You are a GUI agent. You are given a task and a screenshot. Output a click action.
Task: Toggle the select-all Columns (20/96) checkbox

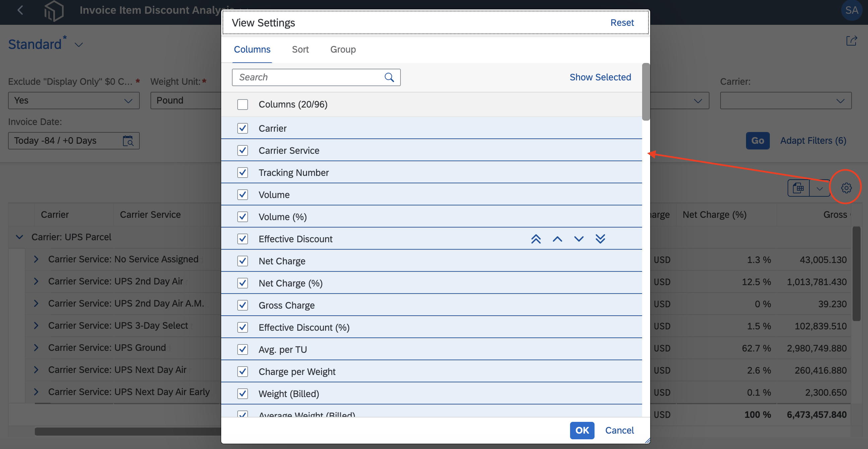(x=243, y=105)
